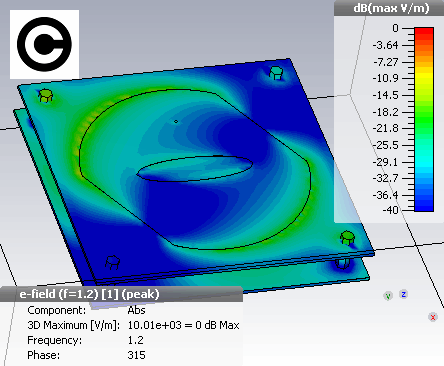This screenshot has width=444, height=366.
Task: Click the Phase value 315
Action: coord(136,355)
